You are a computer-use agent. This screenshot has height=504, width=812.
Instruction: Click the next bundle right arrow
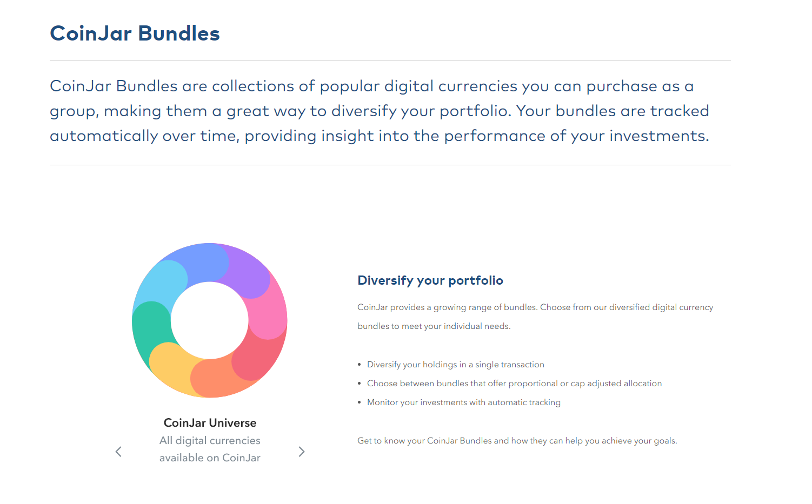(x=302, y=452)
